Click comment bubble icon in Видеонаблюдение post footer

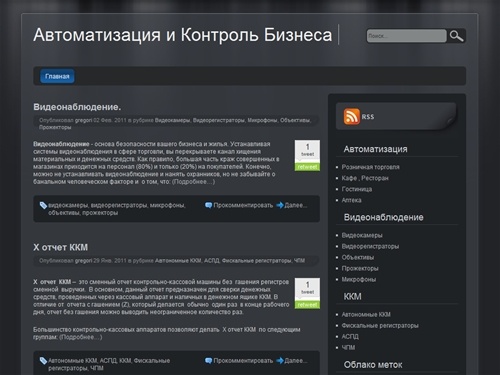[208, 205]
